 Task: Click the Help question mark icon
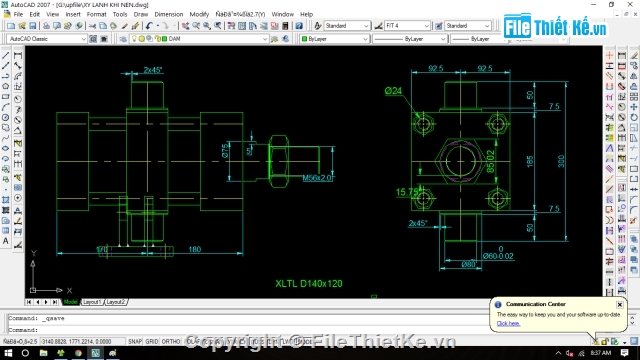pos(299,26)
